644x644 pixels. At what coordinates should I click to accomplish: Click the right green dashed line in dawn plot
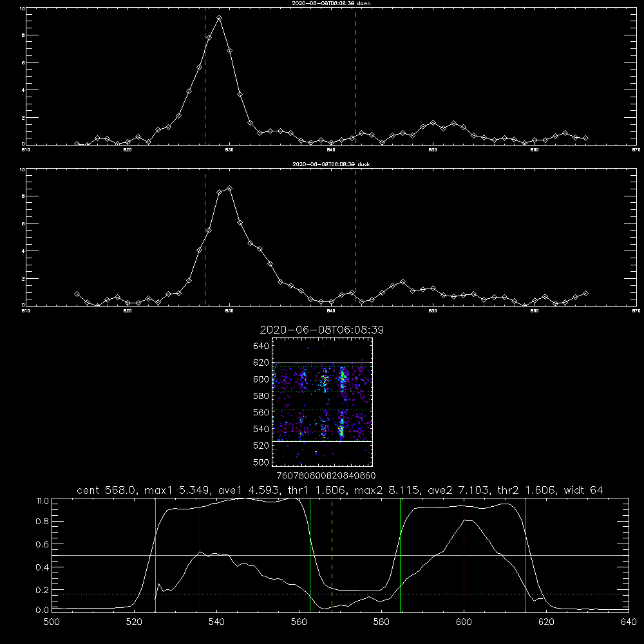(x=355, y=77)
